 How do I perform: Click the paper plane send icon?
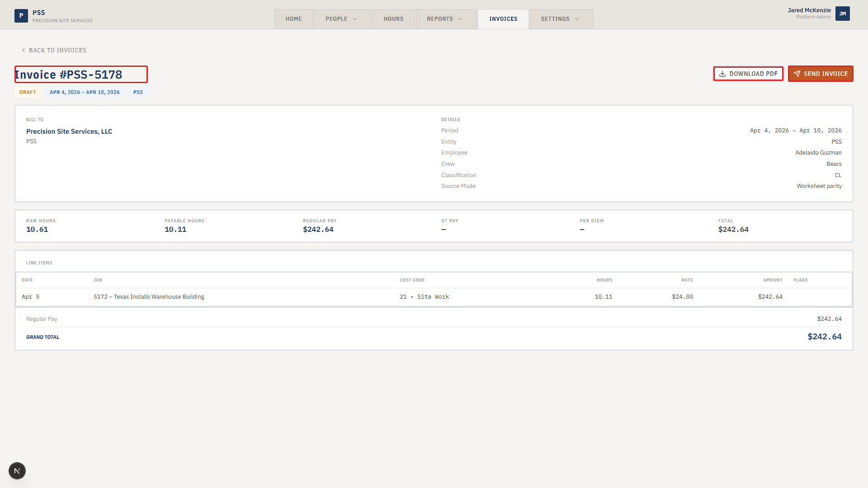pyautogui.click(x=797, y=74)
